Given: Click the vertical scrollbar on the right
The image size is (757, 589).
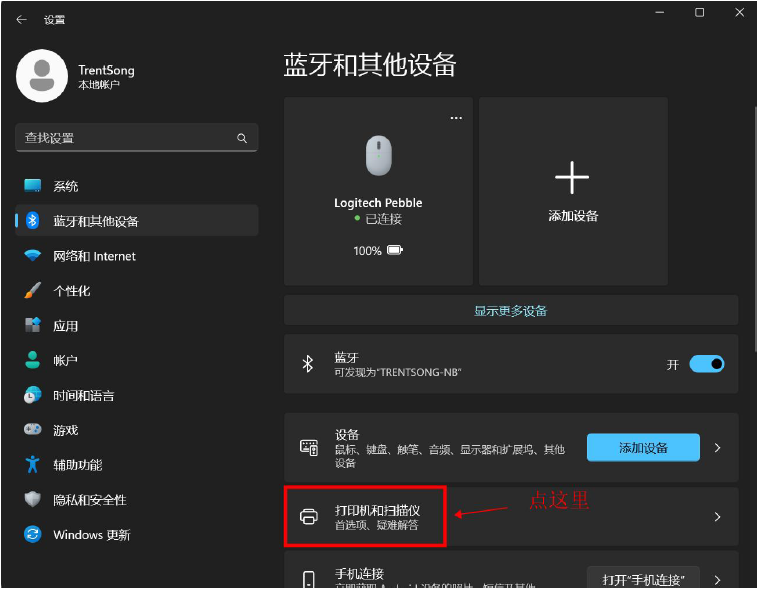Looking at the screenshot, I should click(x=755, y=229).
